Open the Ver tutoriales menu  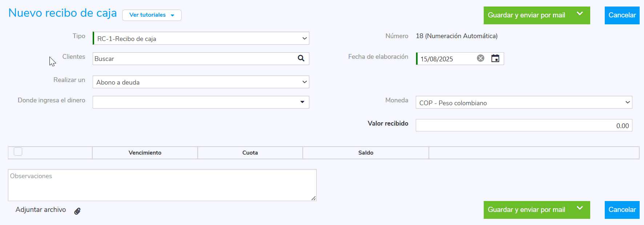pyautogui.click(x=152, y=15)
